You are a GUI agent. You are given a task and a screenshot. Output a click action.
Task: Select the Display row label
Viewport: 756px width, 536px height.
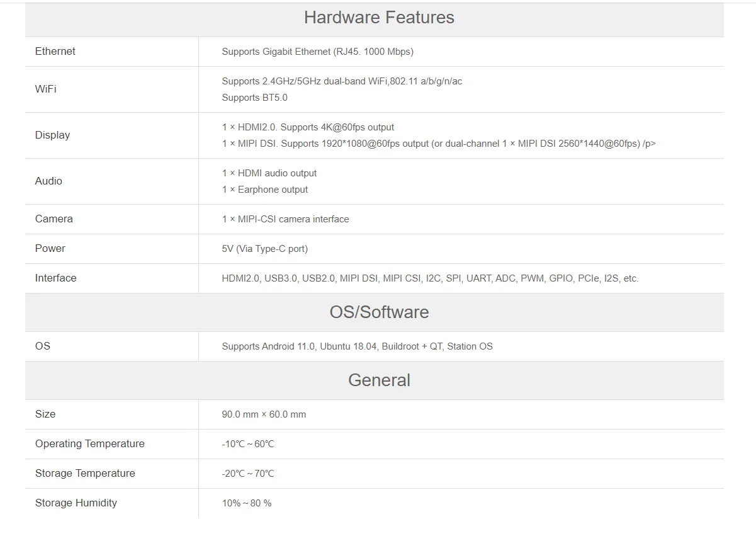coord(53,135)
